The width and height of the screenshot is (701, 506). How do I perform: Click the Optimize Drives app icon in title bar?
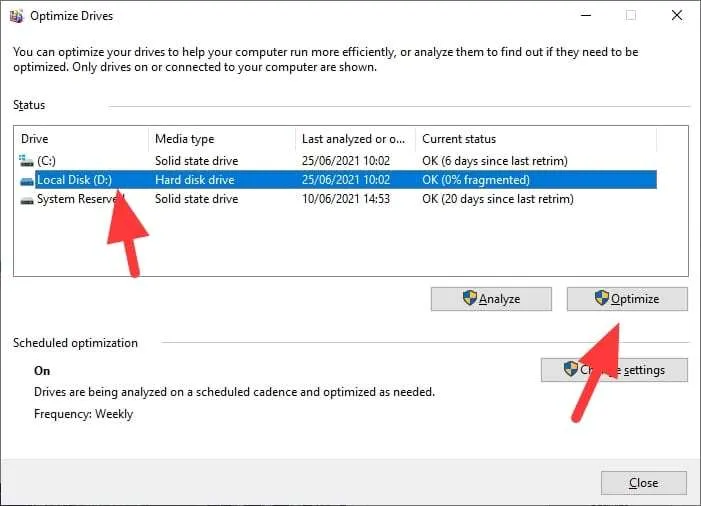17,16
